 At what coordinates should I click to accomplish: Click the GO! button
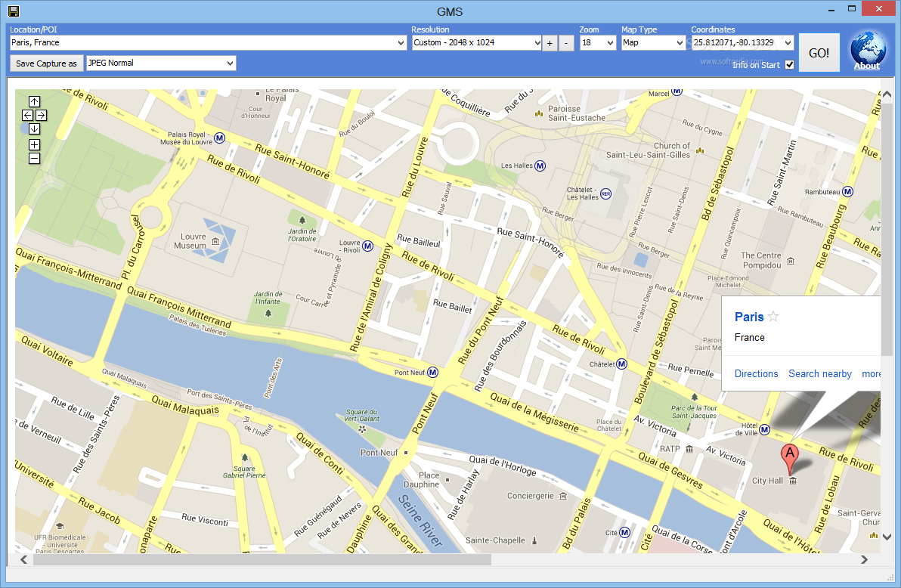[x=819, y=53]
